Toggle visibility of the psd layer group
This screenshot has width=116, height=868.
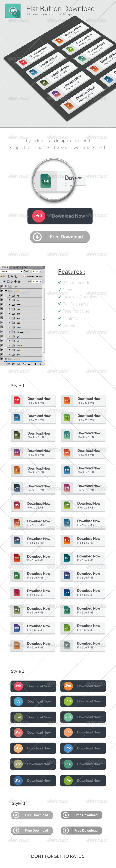click(2, 314)
